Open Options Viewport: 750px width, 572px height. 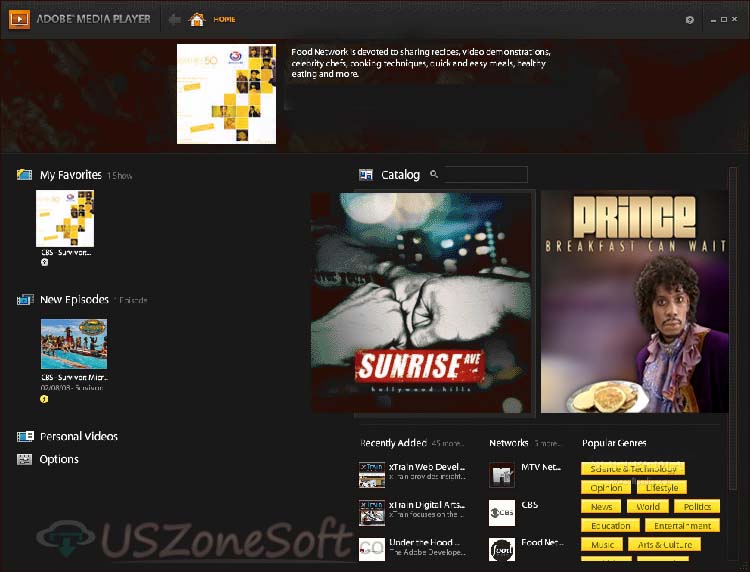(x=59, y=459)
